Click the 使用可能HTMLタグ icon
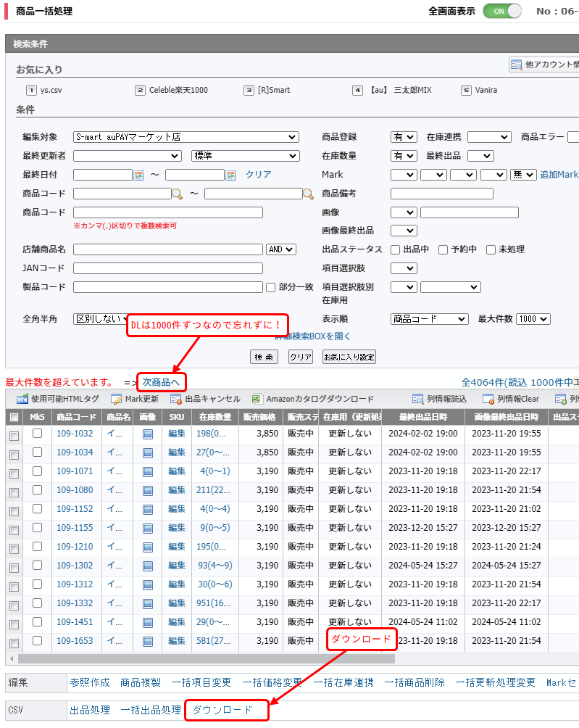This screenshot has width=579, height=728. [22, 399]
